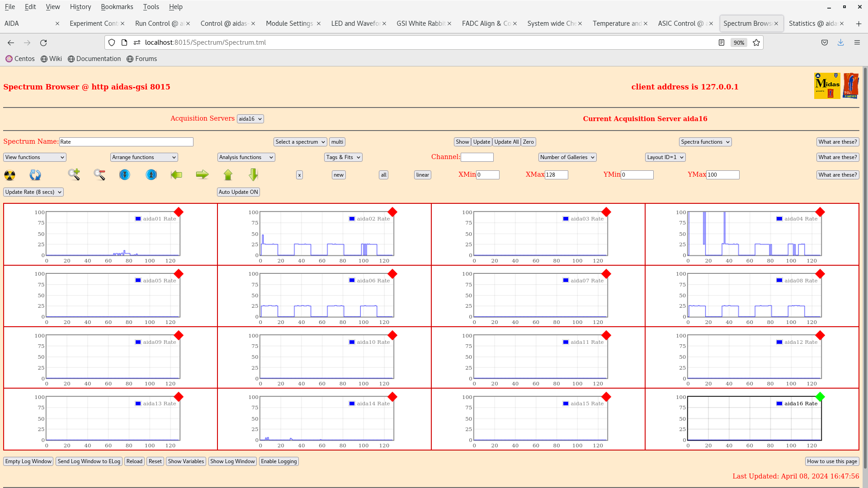This screenshot has height=488, width=868.
Task: Click the blue circle A-axis icon
Action: (151, 174)
